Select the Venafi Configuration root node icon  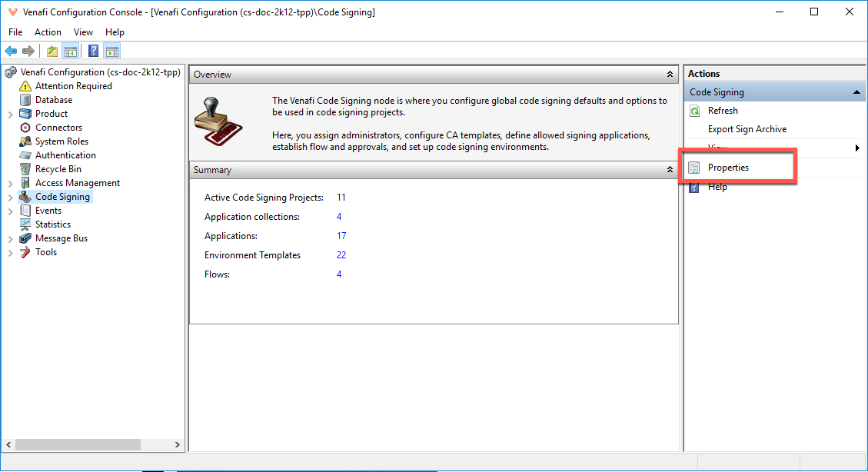click(x=11, y=72)
